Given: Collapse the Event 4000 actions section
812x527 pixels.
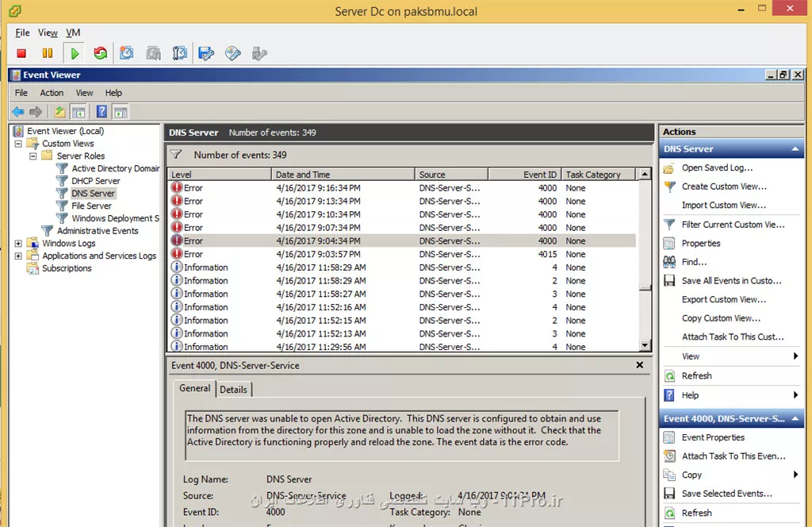Looking at the screenshot, I should click(x=795, y=419).
